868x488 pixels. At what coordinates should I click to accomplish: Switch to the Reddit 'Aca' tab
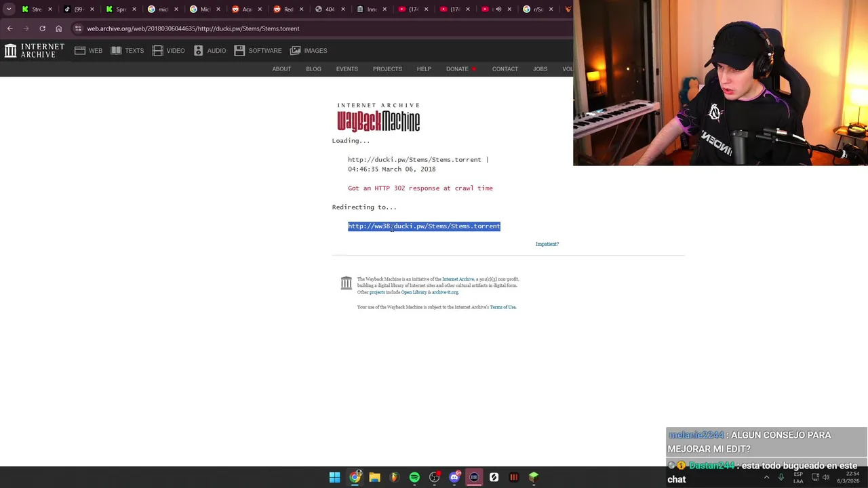[x=246, y=9]
